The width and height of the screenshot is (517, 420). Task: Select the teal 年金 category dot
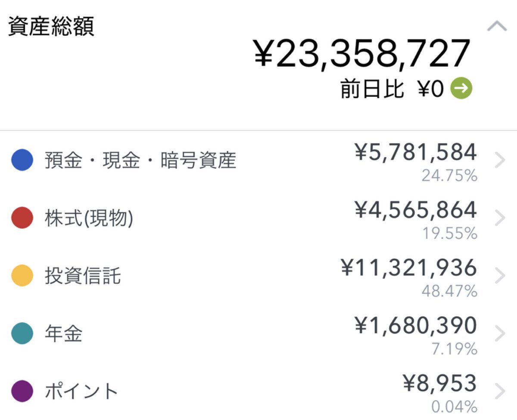(22, 333)
